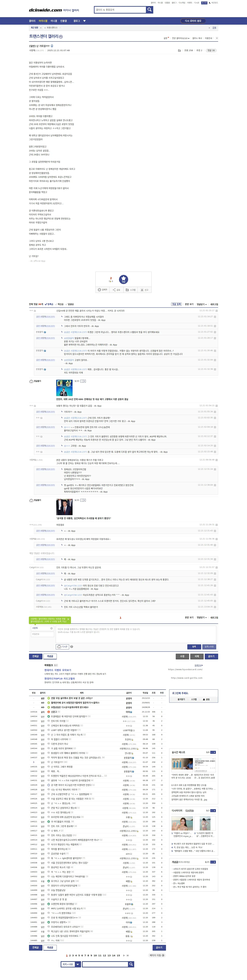Click the 디시콘 emoticon button
This screenshot has height=980, width=247.
click(62, 647)
